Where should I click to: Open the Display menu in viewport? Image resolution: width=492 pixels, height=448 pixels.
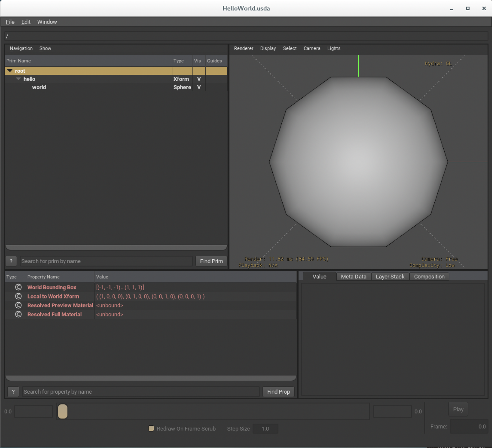pyautogui.click(x=268, y=48)
